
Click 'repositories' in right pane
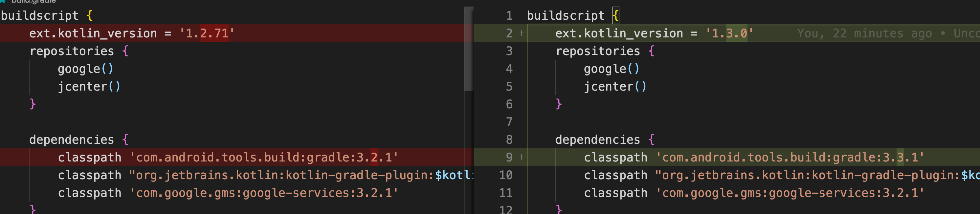pyautogui.click(x=598, y=51)
